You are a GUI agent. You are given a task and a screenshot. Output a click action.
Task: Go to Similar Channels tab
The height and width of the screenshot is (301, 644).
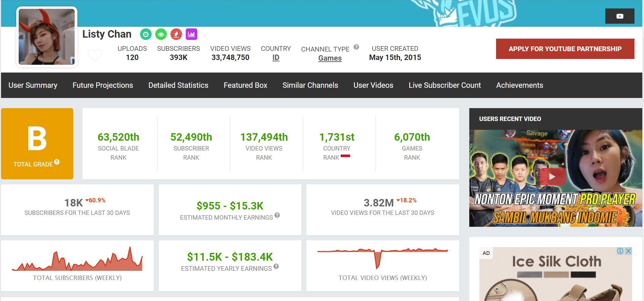click(310, 85)
